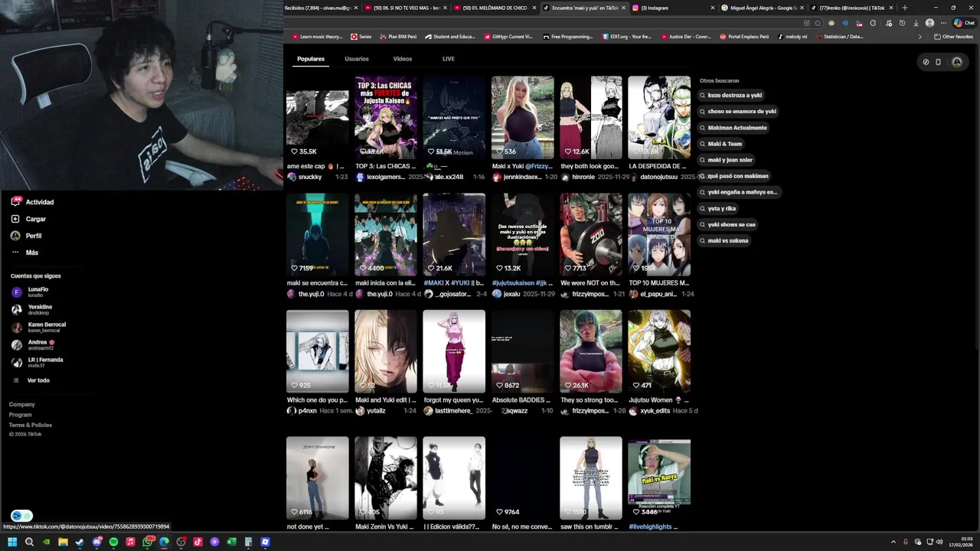Open browser profile avatar in toolbar

click(929, 23)
